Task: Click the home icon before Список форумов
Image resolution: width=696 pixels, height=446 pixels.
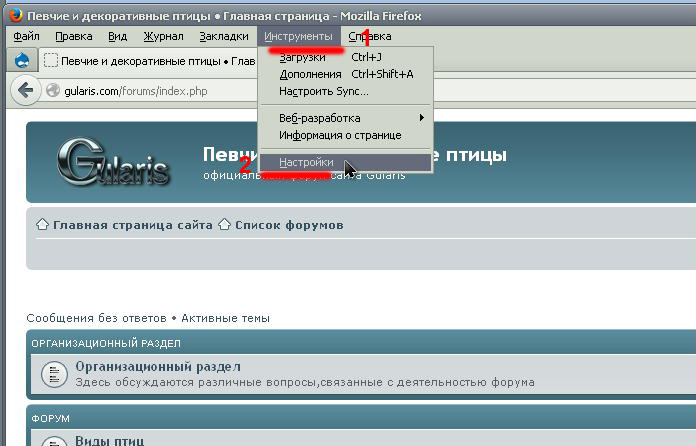Action: 225,225
